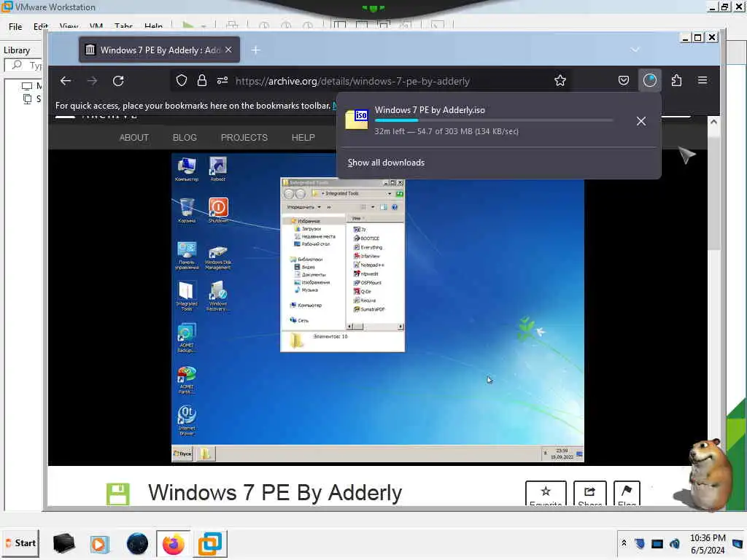Screen dimensions: 747x560
Task: Open the File menu in VMware Workstation
Action: (x=15, y=26)
